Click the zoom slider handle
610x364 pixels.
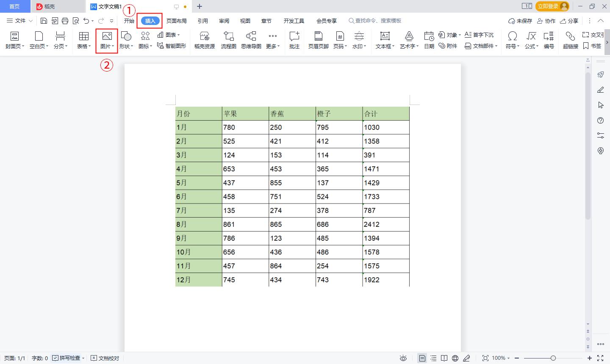point(553,358)
